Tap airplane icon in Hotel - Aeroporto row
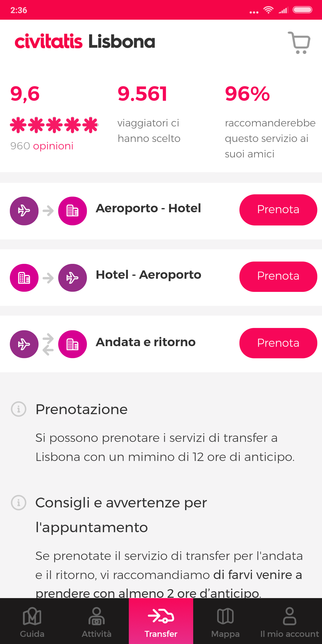Image resolution: width=322 pixels, height=644 pixels. pos(72,278)
